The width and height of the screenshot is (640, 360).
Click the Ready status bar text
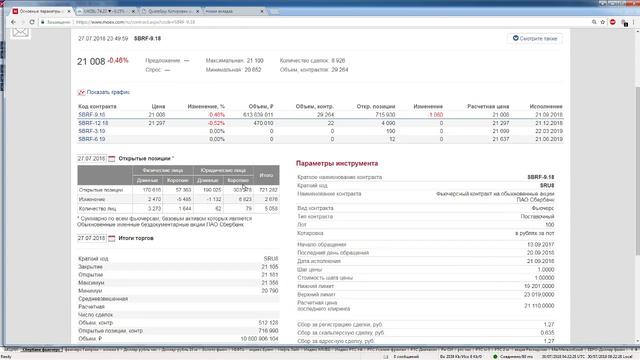click(x=6, y=357)
